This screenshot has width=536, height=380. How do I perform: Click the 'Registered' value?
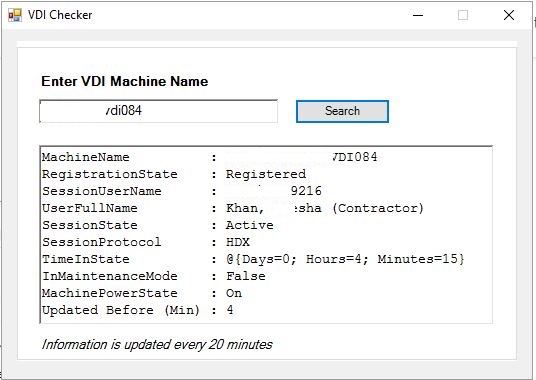pos(266,174)
